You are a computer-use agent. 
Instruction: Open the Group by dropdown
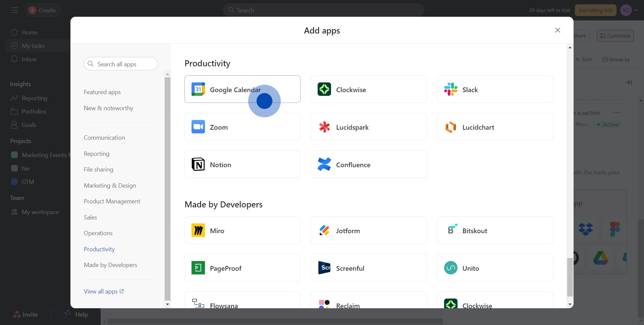click(616, 59)
